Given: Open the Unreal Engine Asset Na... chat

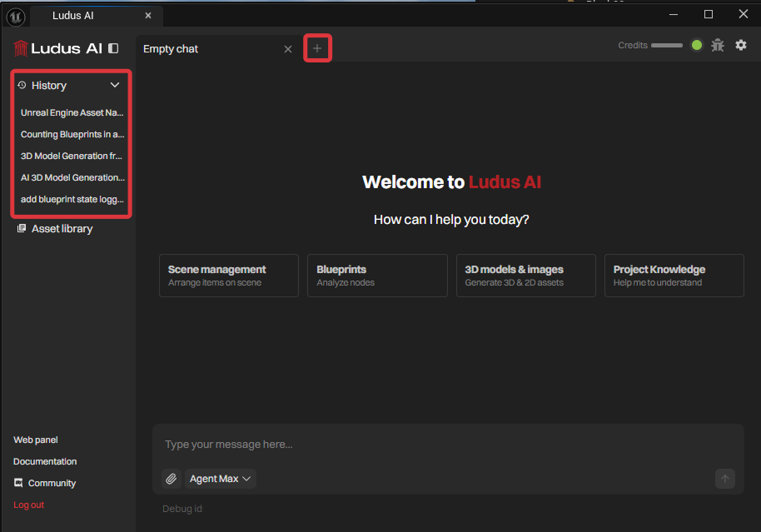Looking at the screenshot, I should point(72,112).
